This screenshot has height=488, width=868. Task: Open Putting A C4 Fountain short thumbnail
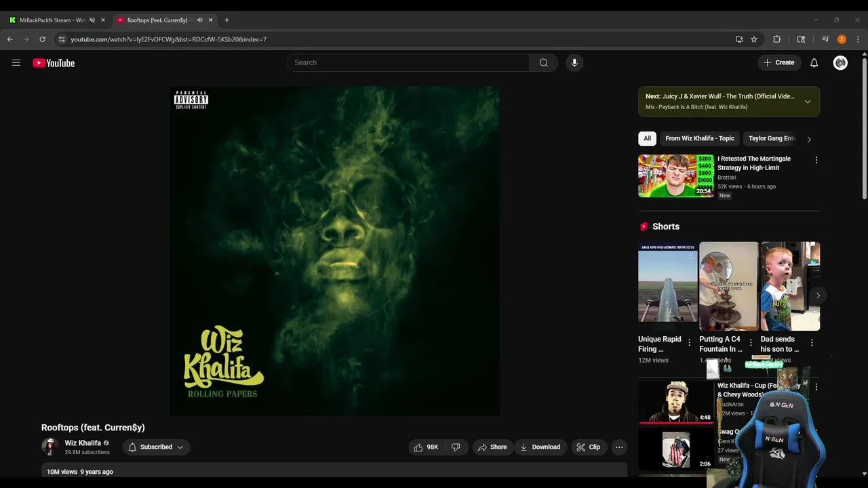[x=729, y=286]
